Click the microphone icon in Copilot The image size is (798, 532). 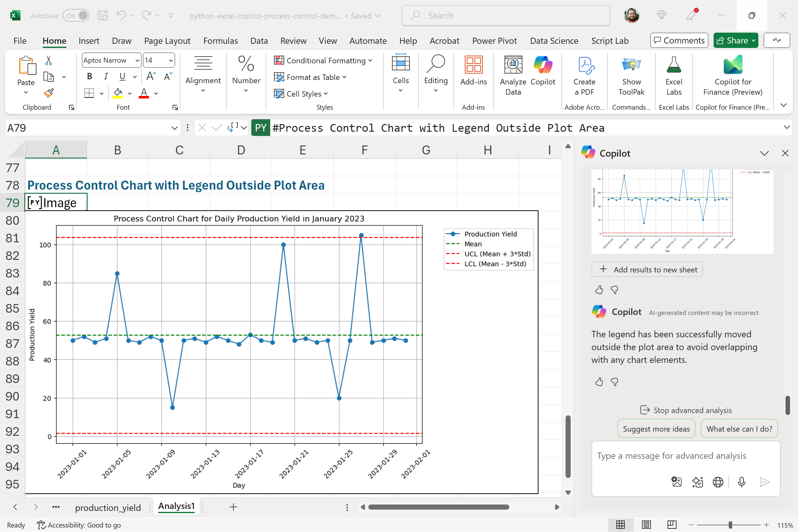[x=741, y=482]
